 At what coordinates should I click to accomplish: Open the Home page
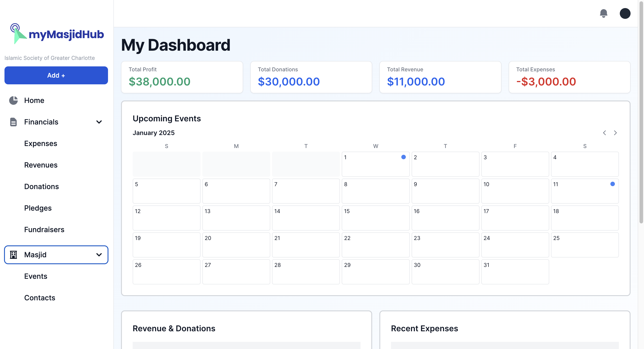coord(56,100)
